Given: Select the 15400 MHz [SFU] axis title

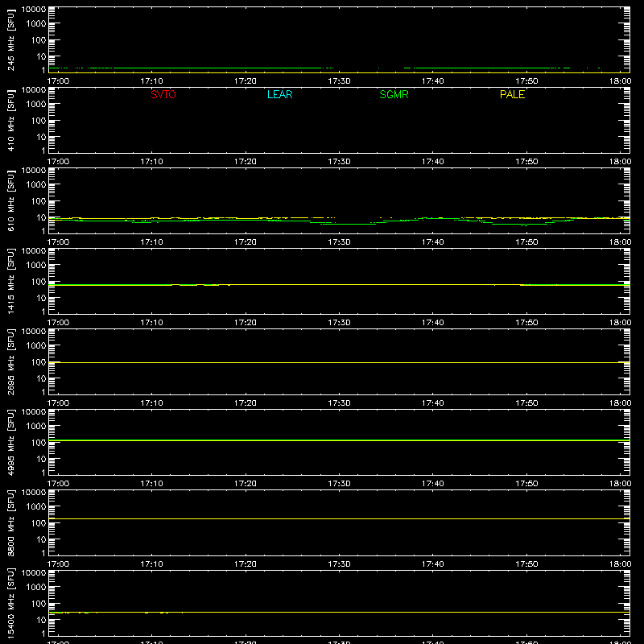Looking at the screenshot, I should [10, 603].
